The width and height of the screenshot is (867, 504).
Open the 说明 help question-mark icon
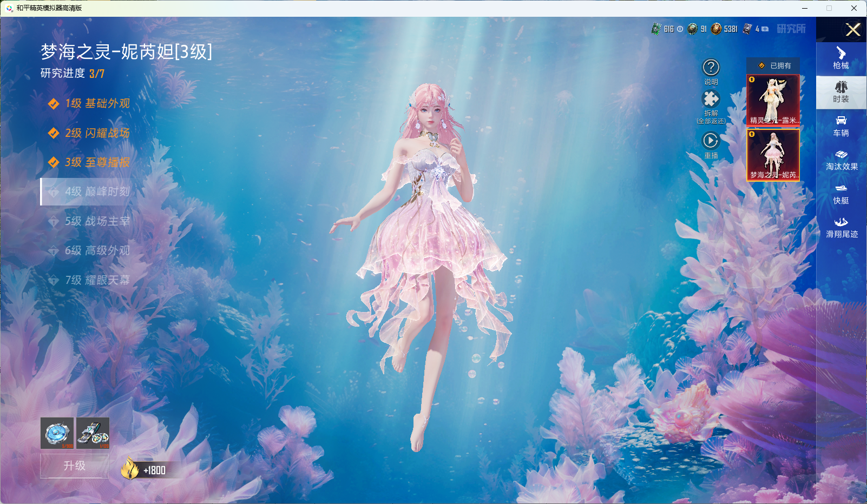pos(711,68)
